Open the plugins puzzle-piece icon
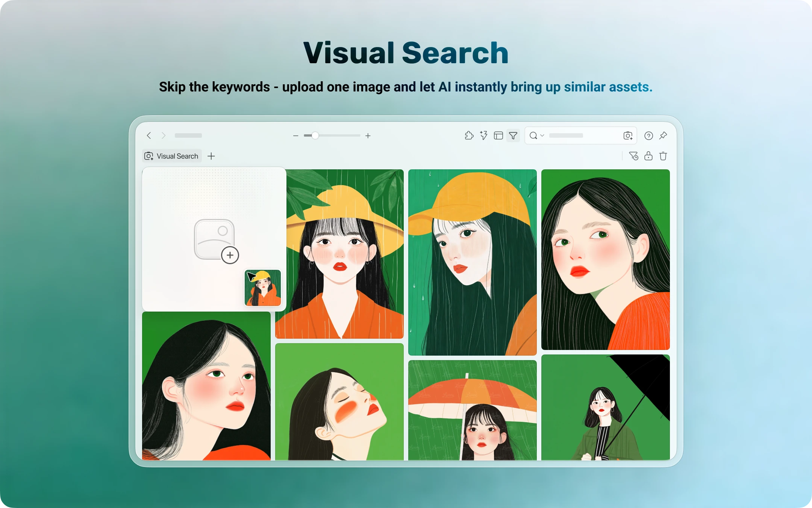 (469, 135)
